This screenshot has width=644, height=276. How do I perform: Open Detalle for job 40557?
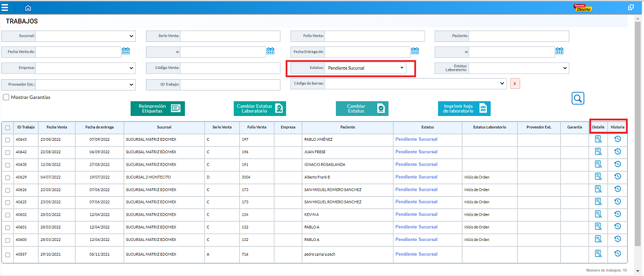point(598,254)
